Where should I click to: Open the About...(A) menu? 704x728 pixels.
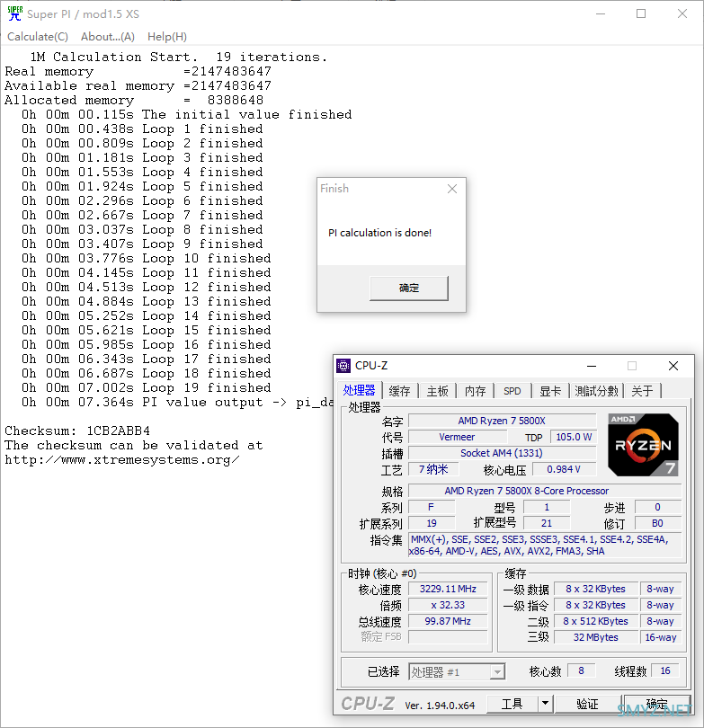tap(108, 37)
